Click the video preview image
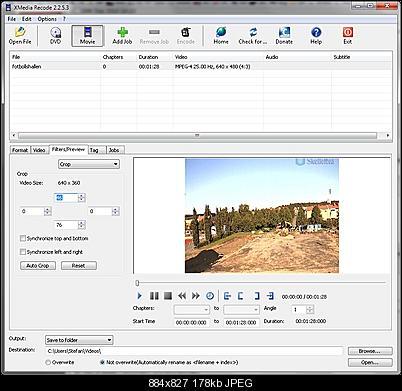Viewport: 402px width, 391px height. coord(262,216)
